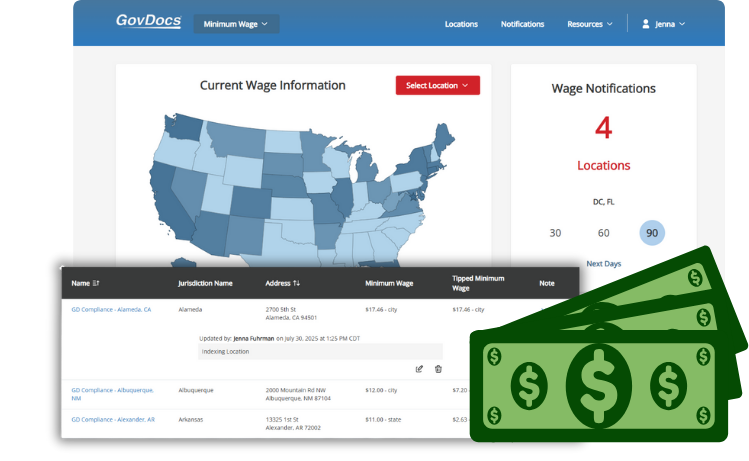
Task: Click the Tipped Minimum Wage column header
Action: (x=478, y=283)
